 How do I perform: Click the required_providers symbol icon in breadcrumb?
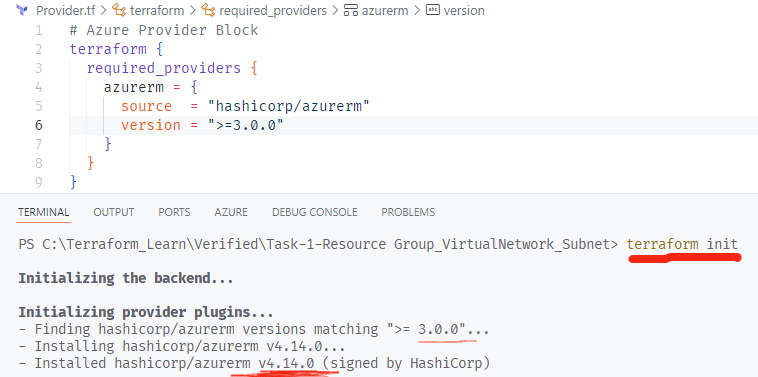208,10
